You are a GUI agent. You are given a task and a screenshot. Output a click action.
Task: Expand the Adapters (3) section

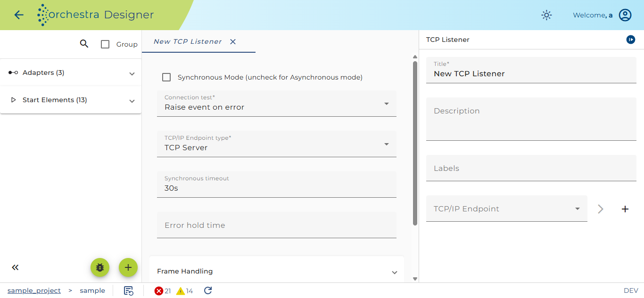point(71,72)
